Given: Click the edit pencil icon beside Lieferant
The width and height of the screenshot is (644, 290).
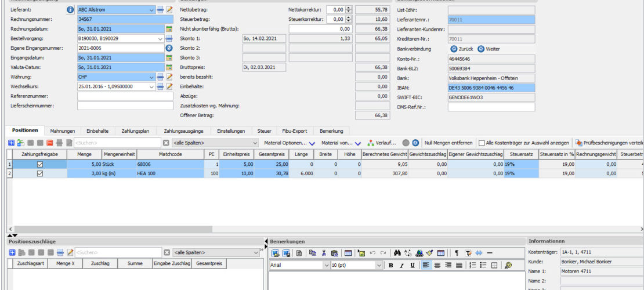Looking at the screenshot, I should pyautogui.click(x=169, y=9).
